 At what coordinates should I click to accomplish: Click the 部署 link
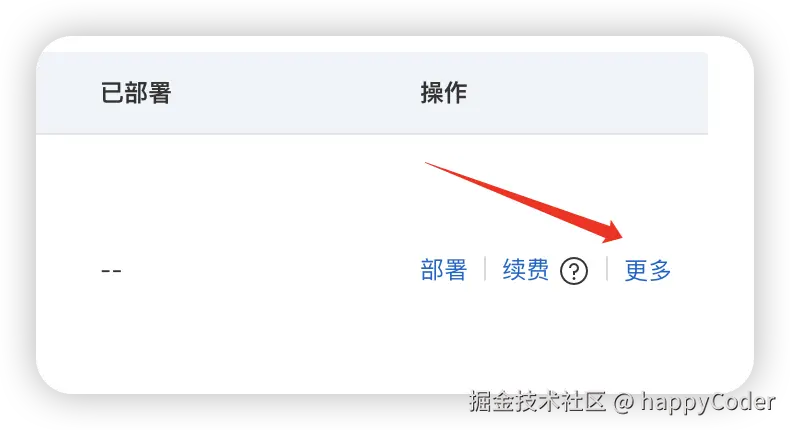[x=444, y=270]
